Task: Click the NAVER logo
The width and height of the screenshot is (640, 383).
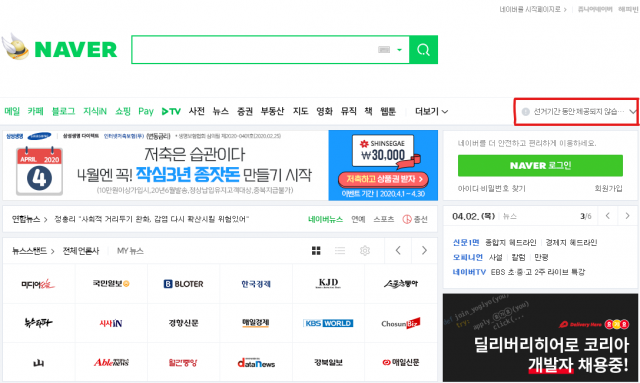Action: click(x=76, y=50)
